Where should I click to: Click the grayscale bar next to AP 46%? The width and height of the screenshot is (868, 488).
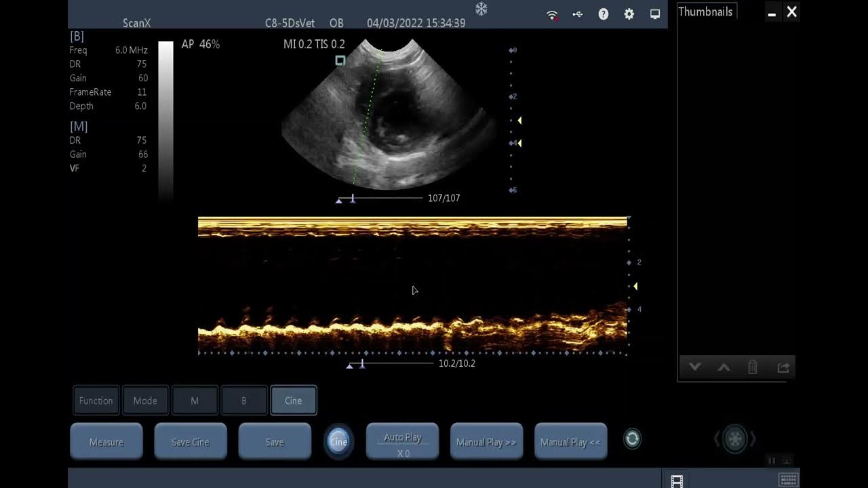click(165, 121)
